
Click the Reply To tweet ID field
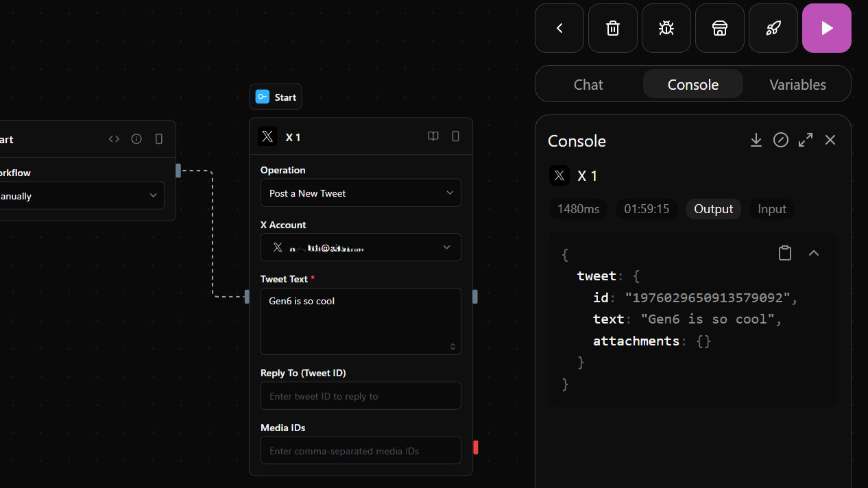click(x=361, y=396)
